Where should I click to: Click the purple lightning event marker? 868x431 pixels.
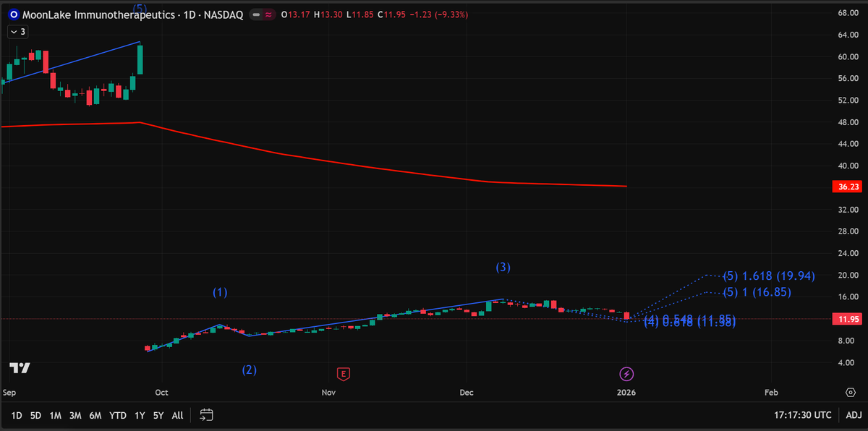coord(627,374)
